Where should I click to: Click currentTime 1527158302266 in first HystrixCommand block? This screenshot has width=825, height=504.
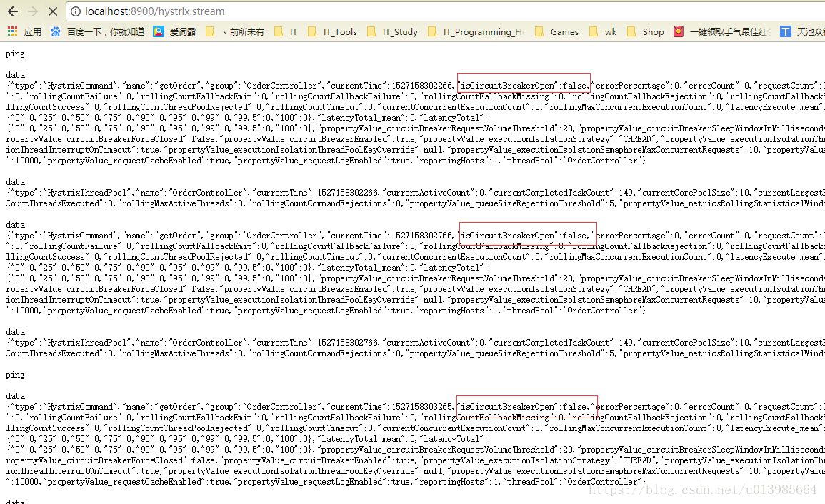pyautogui.click(x=391, y=85)
